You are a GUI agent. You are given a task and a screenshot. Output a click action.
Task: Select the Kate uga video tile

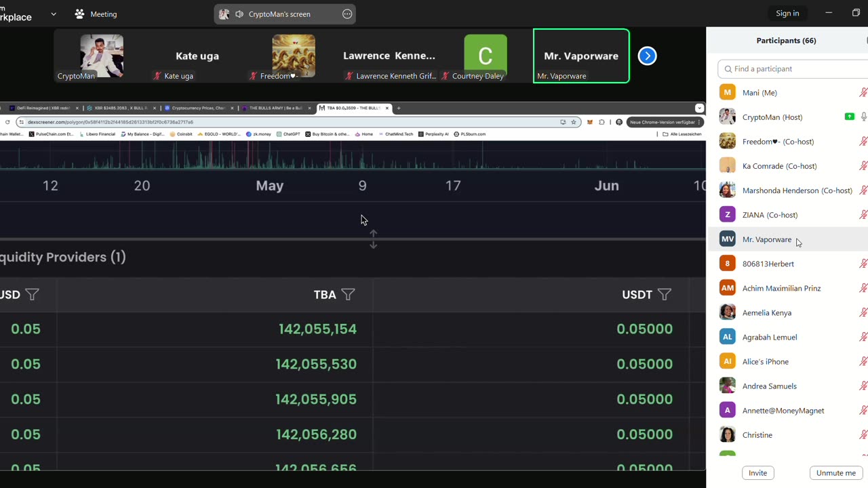[x=197, y=56]
